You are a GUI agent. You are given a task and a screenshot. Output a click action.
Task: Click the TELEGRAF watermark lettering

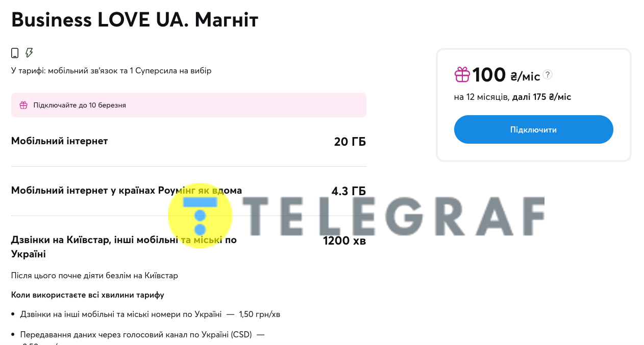393,217
